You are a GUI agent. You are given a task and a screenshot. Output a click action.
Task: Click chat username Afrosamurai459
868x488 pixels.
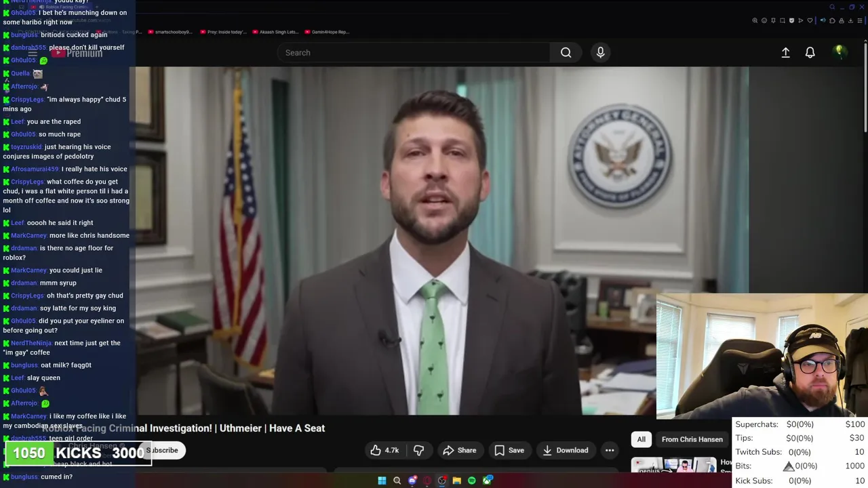point(35,169)
